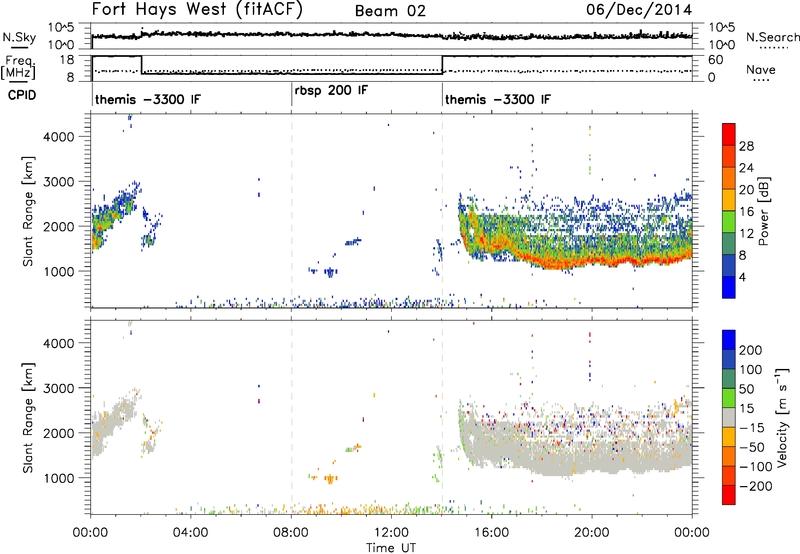The image size is (800, 554).
Task: Click the "24" tick on the Power colorbar
Action: click(746, 168)
